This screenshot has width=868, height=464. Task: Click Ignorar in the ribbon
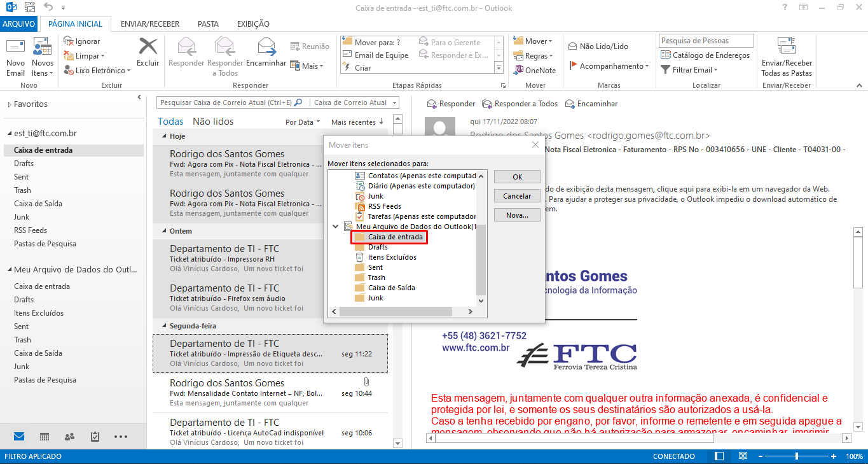pos(82,41)
